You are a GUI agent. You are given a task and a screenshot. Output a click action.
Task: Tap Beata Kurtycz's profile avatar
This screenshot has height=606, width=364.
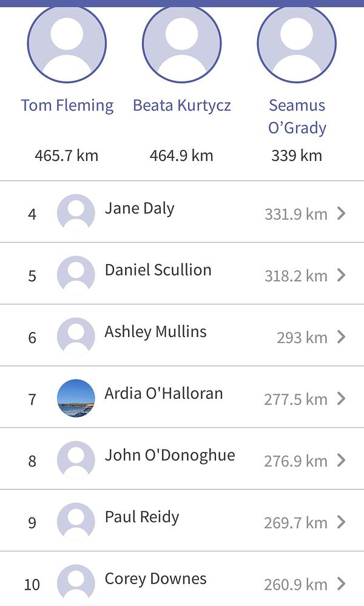(x=181, y=44)
